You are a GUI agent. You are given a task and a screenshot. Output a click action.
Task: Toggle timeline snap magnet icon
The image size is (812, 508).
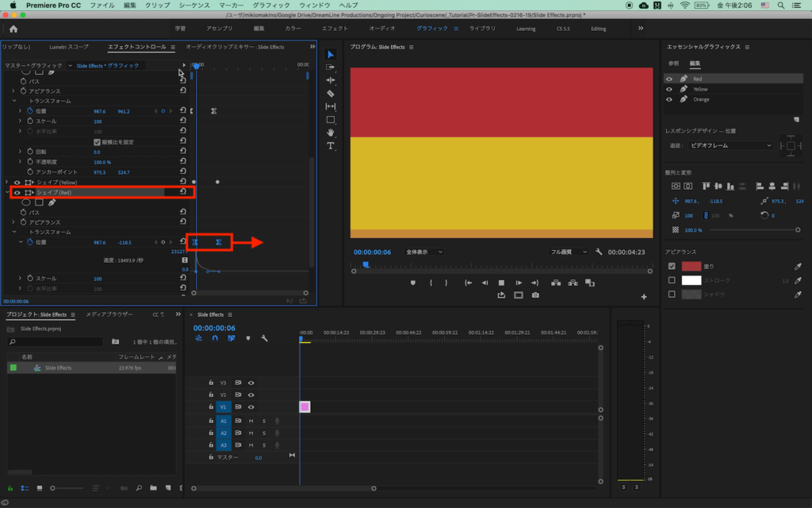coord(214,338)
